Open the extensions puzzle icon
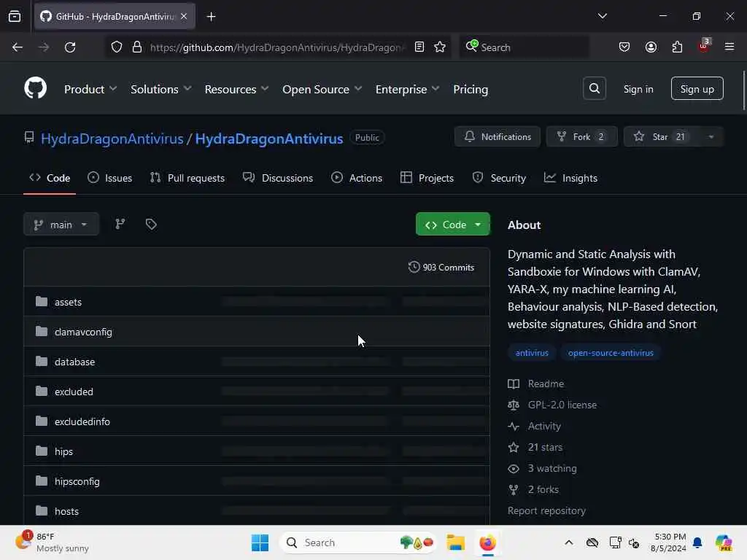Viewport: 747px width, 560px height. (677, 47)
